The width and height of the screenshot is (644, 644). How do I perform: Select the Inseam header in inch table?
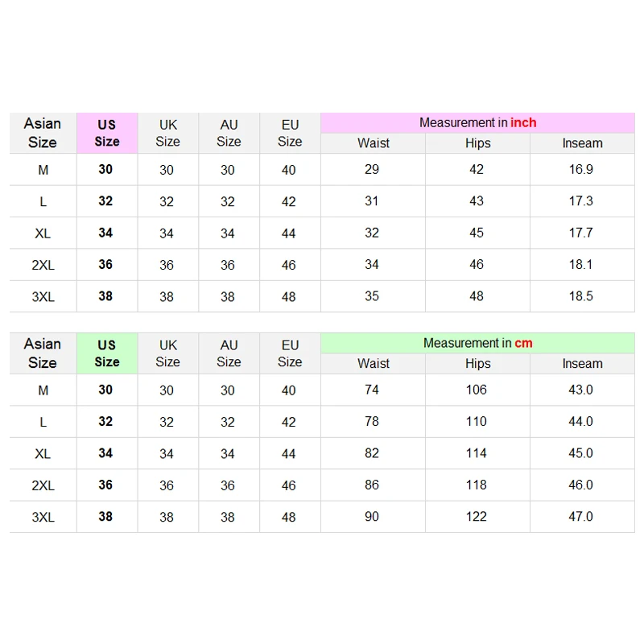click(x=582, y=143)
